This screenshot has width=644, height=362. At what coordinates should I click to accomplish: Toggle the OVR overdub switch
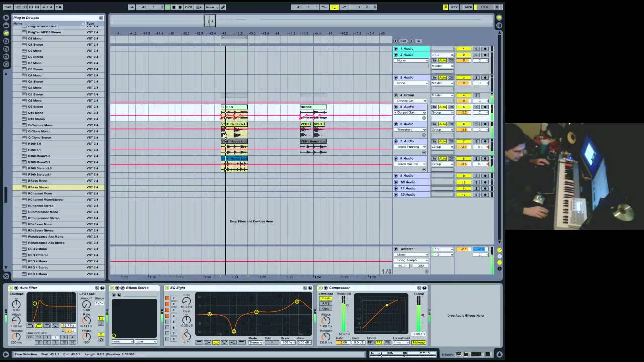(x=188, y=7)
